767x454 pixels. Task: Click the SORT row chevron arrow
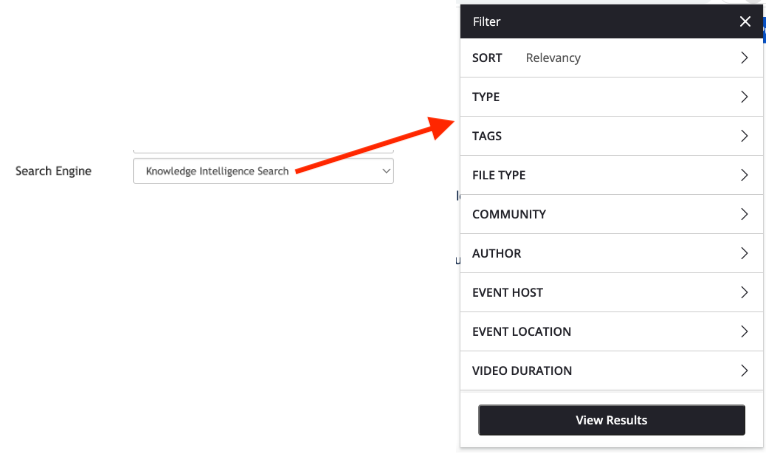coord(744,58)
